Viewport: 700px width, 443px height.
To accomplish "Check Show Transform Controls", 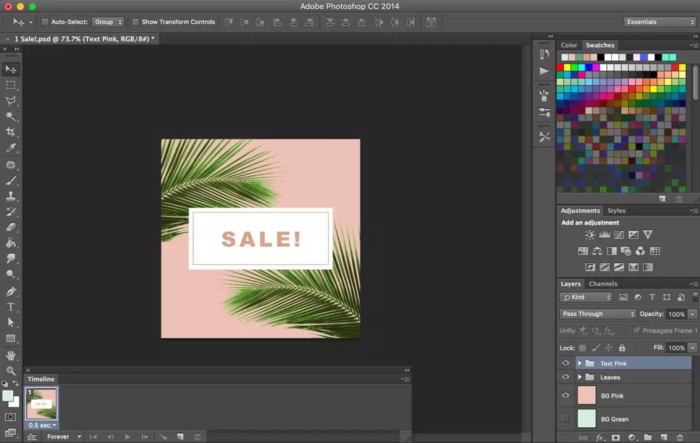I will click(x=136, y=21).
